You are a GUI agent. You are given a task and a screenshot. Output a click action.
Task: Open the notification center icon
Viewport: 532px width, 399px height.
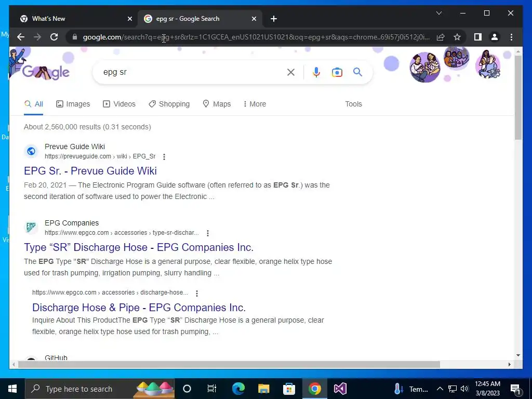coord(515,389)
